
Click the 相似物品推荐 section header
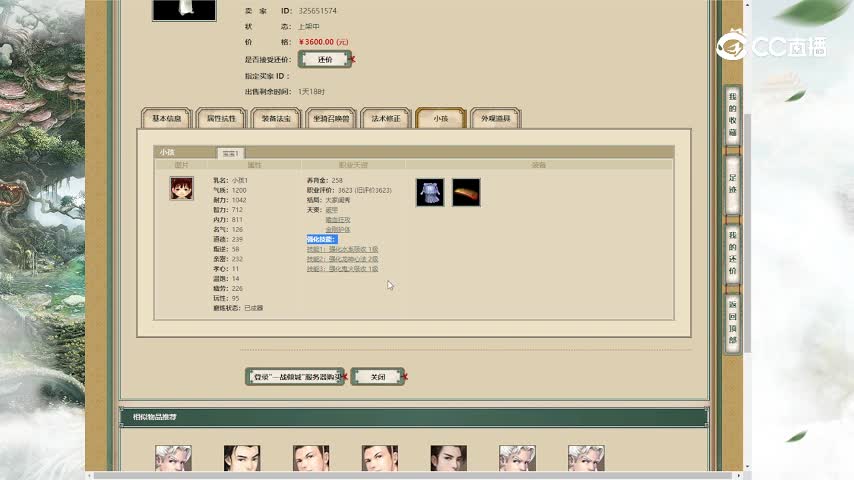[414, 417]
